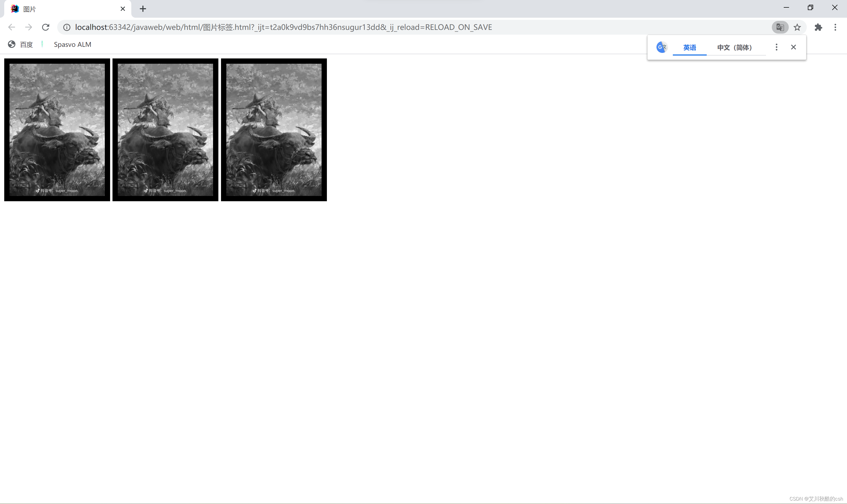Image resolution: width=847 pixels, height=504 pixels.
Task: Click the Google Translate logo in popup
Action: point(661,47)
